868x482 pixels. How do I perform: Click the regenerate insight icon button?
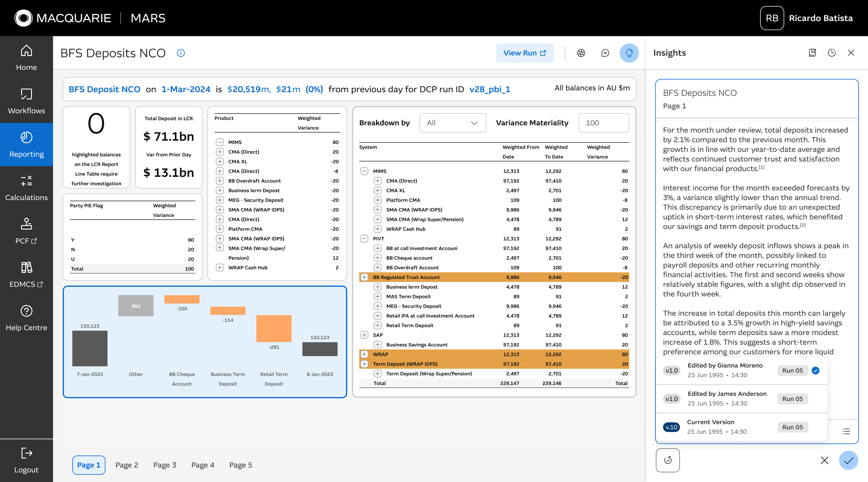point(668,460)
